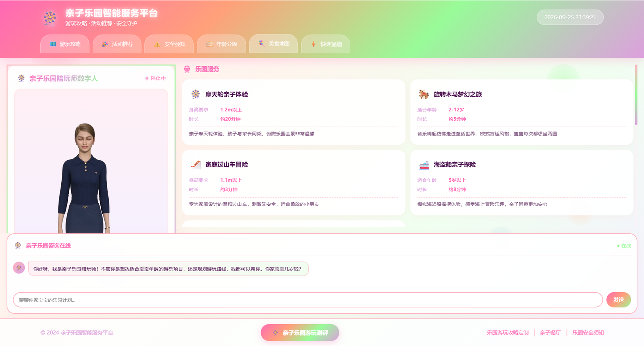The width and height of the screenshot is (644, 346).
Task: Click the © 2024 亲子乐园智能服务平台 text
Action: [76, 333]
